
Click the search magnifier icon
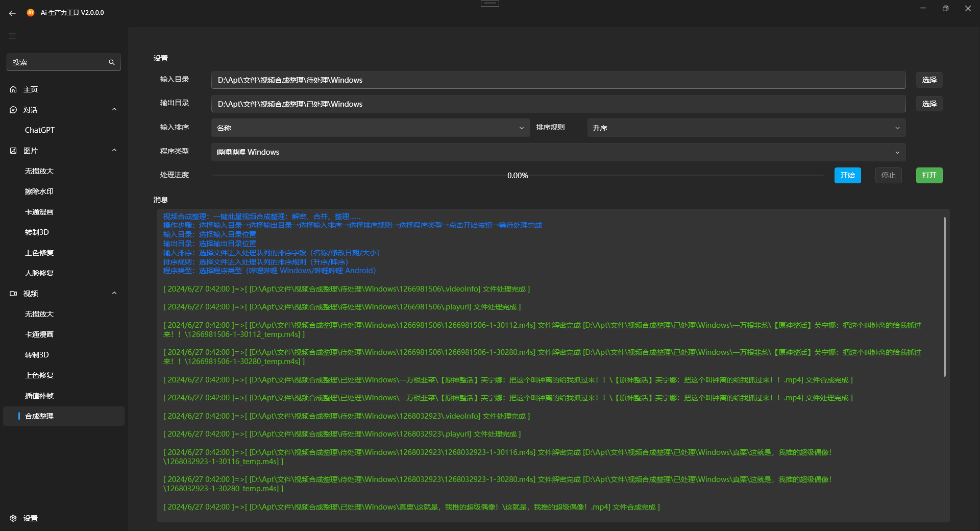click(112, 62)
